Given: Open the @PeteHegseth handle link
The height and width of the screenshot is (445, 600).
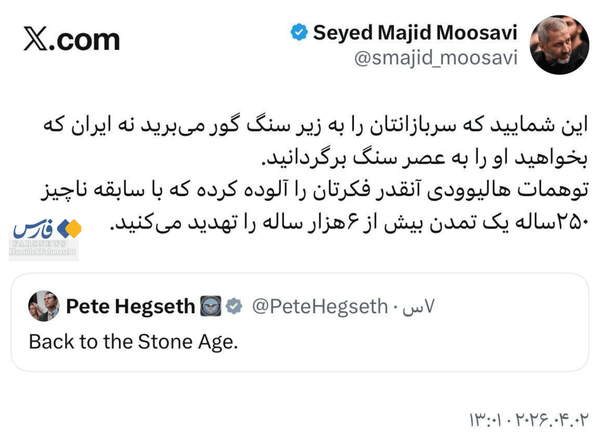Looking at the screenshot, I should pos(320,305).
